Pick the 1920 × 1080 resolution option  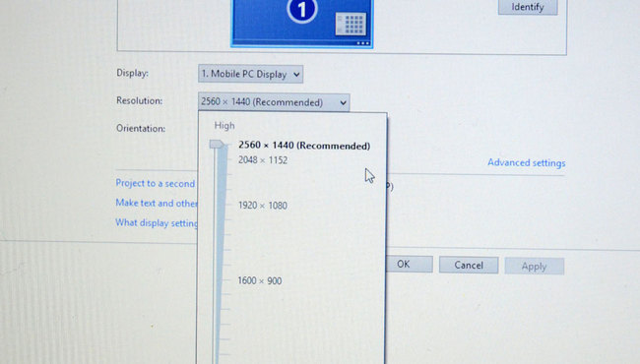[x=263, y=206]
